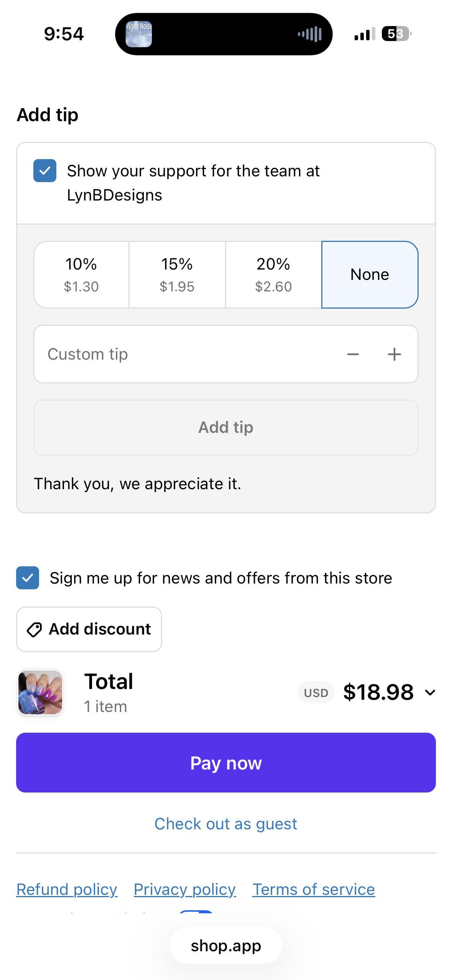Open the USD currency badge
452x980 pixels.
pos(316,693)
